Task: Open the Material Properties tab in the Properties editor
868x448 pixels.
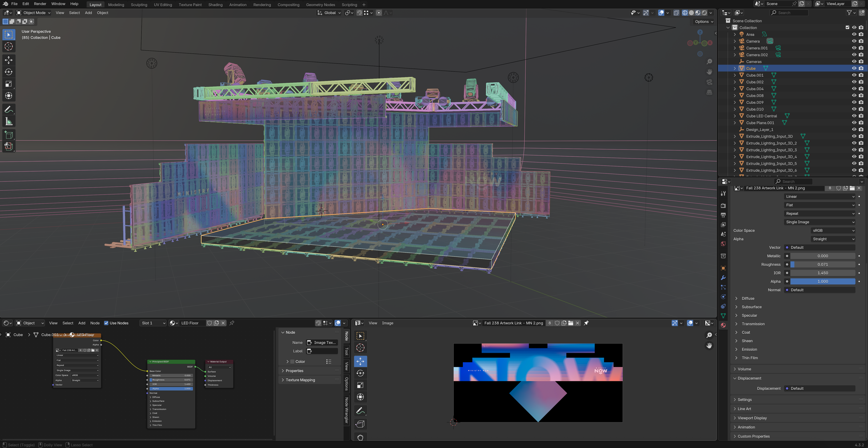Action: 723,325
